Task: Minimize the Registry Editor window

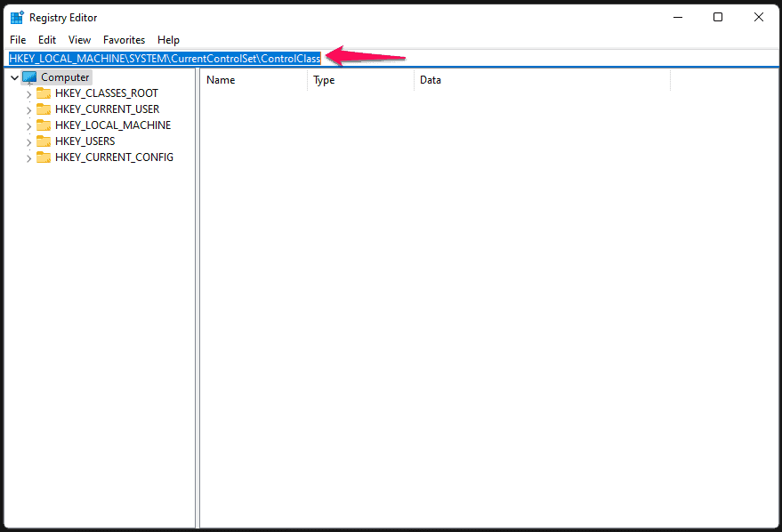Action: (x=678, y=17)
